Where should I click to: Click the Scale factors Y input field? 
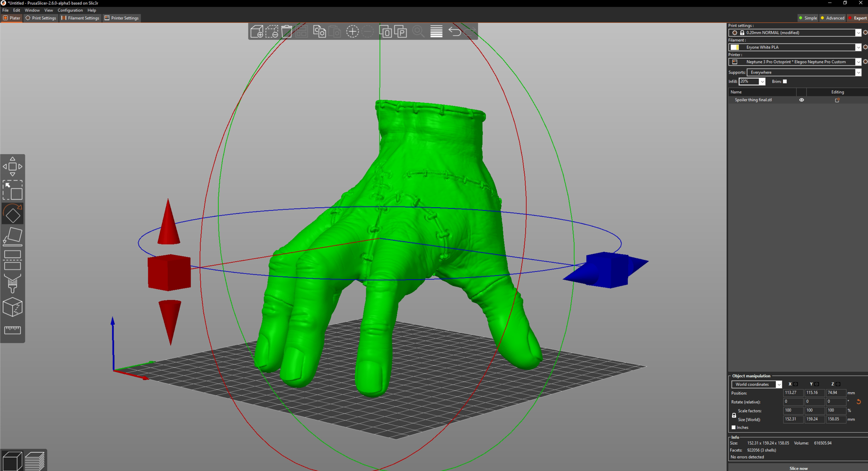point(814,410)
